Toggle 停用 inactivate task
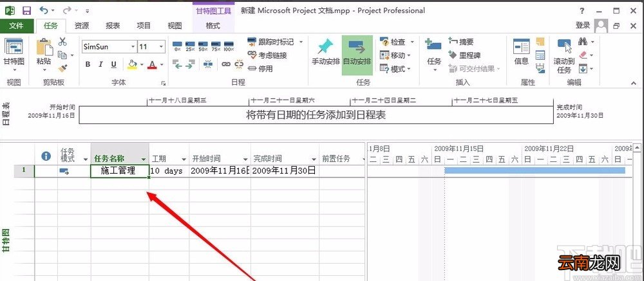 pyautogui.click(x=260, y=69)
